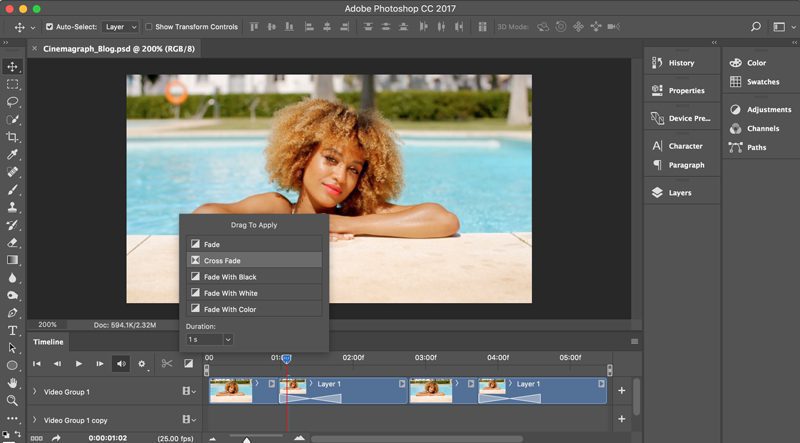800x443 pixels.
Task: Toggle the Auto-Select checkbox
Action: pyautogui.click(x=49, y=27)
